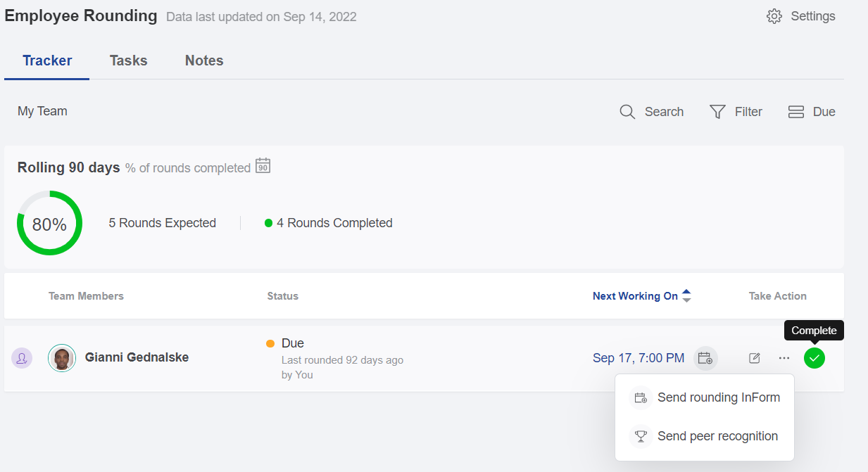Click the calendar schedule icon next to Sep 17
This screenshot has height=472, width=868.
705,358
